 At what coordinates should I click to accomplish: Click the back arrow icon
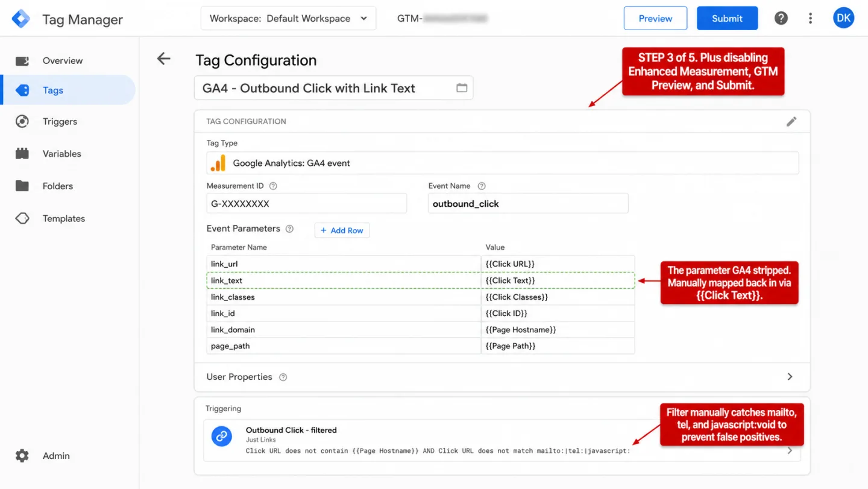[x=163, y=58]
